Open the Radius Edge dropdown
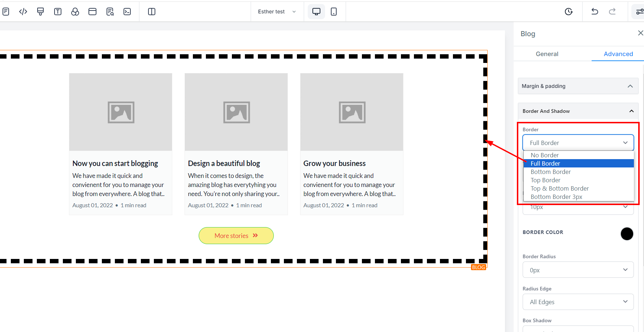This screenshot has width=644, height=332. pos(578,302)
